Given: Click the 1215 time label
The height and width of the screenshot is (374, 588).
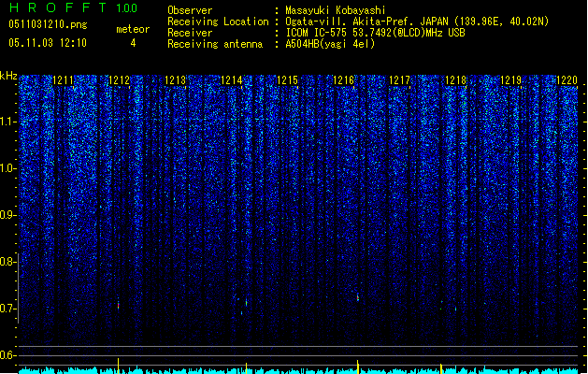Looking at the screenshot, I should tap(287, 80).
